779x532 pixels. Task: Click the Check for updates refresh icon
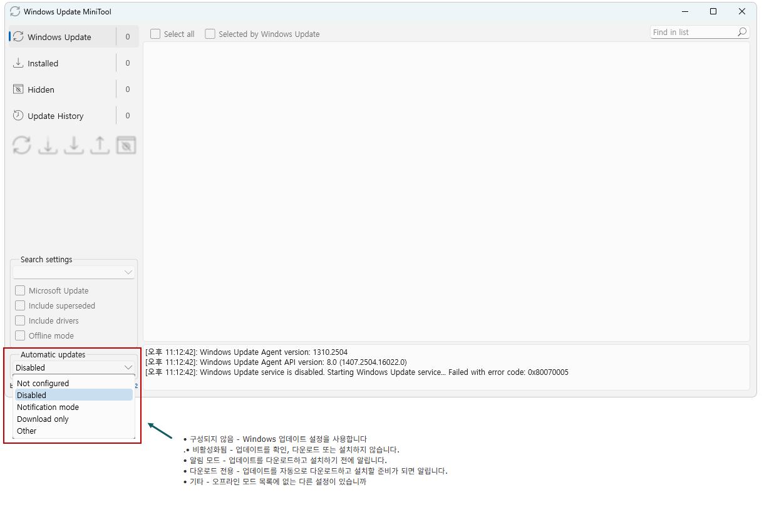click(22, 145)
